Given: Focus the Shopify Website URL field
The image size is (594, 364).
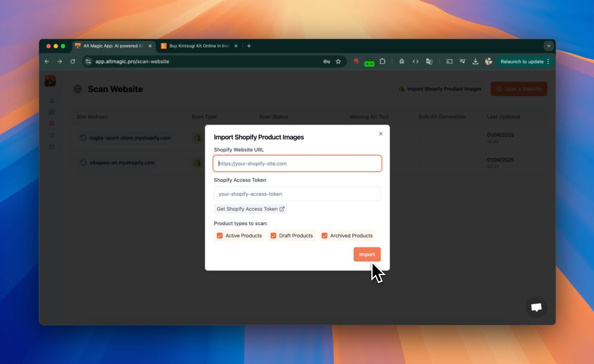Looking at the screenshot, I should 297,164.
